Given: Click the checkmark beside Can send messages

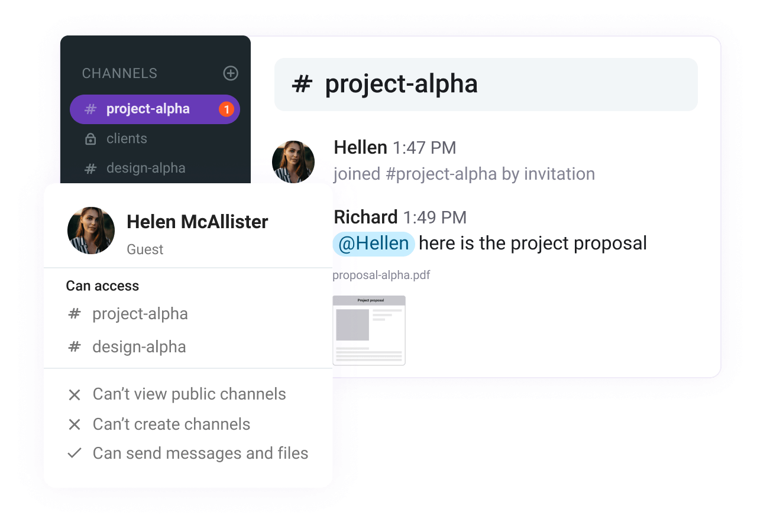Looking at the screenshot, I should coord(75,453).
